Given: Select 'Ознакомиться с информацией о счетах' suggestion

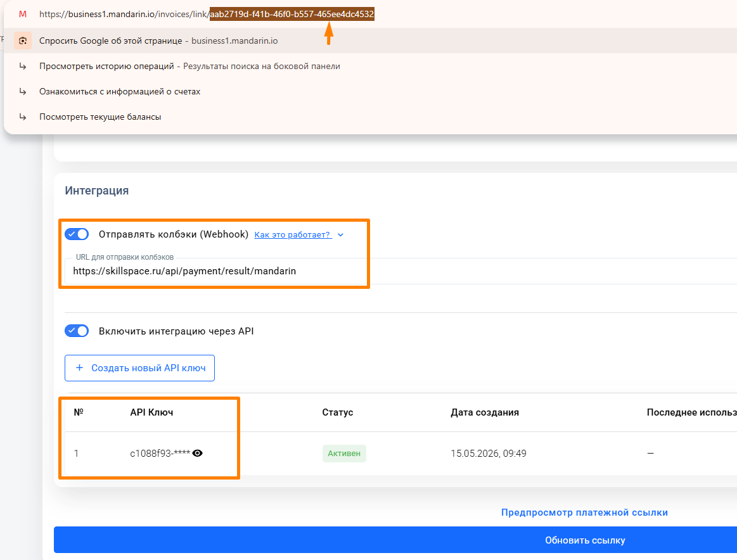Looking at the screenshot, I should (370, 92).
